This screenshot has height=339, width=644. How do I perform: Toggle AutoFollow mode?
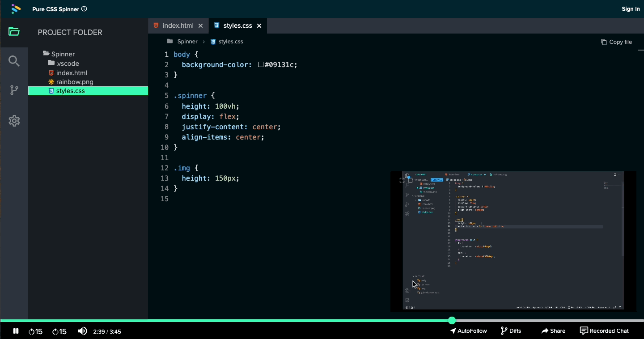(468, 331)
